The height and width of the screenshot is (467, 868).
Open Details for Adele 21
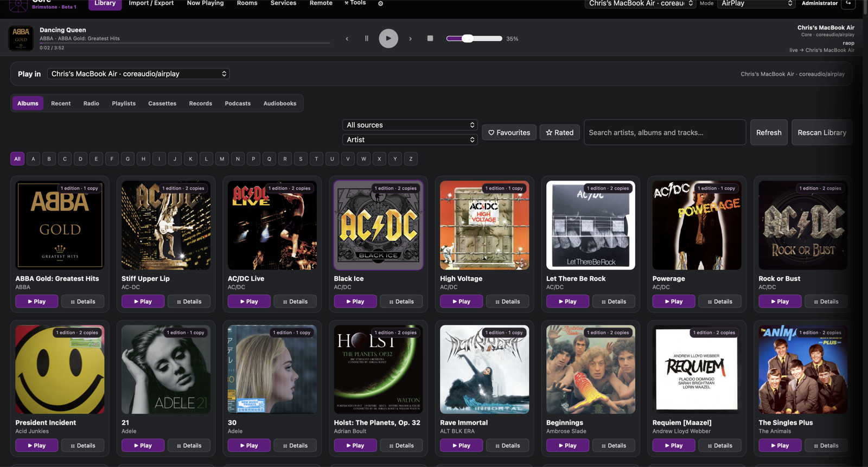(x=189, y=446)
